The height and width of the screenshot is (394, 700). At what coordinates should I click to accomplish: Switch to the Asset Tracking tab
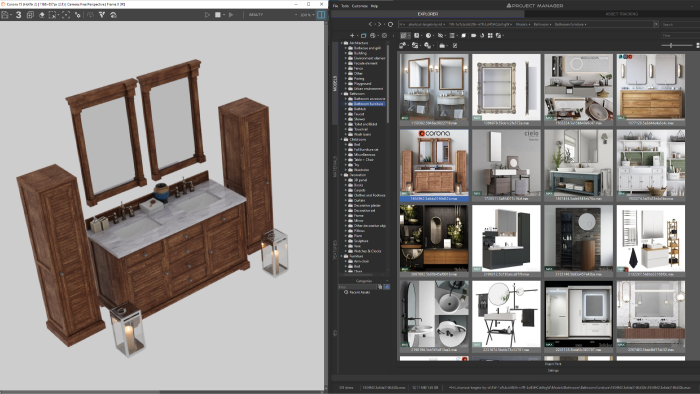pos(621,14)
